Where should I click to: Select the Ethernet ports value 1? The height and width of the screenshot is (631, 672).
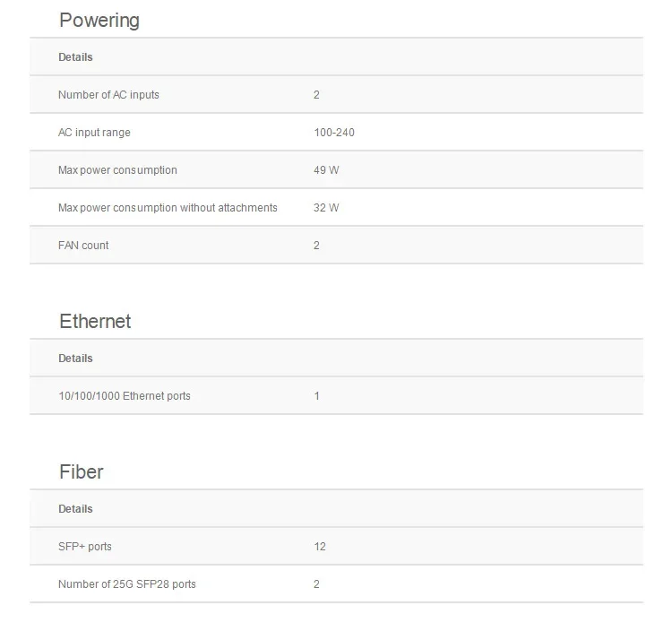click(316, 396)
